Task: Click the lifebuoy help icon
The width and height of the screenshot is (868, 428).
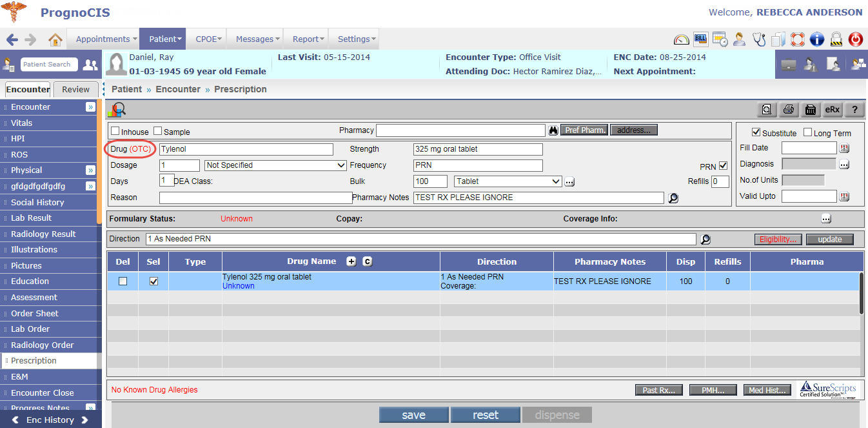Action: click(798, 39)
